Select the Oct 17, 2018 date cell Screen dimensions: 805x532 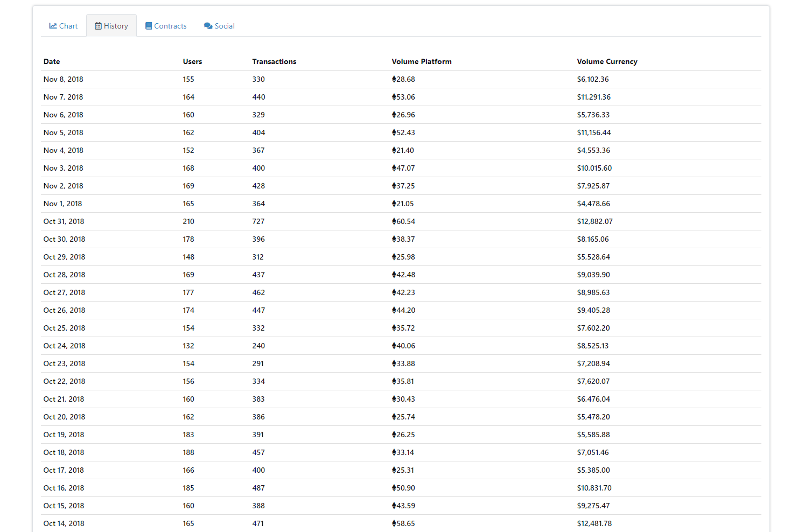(64, 470)
